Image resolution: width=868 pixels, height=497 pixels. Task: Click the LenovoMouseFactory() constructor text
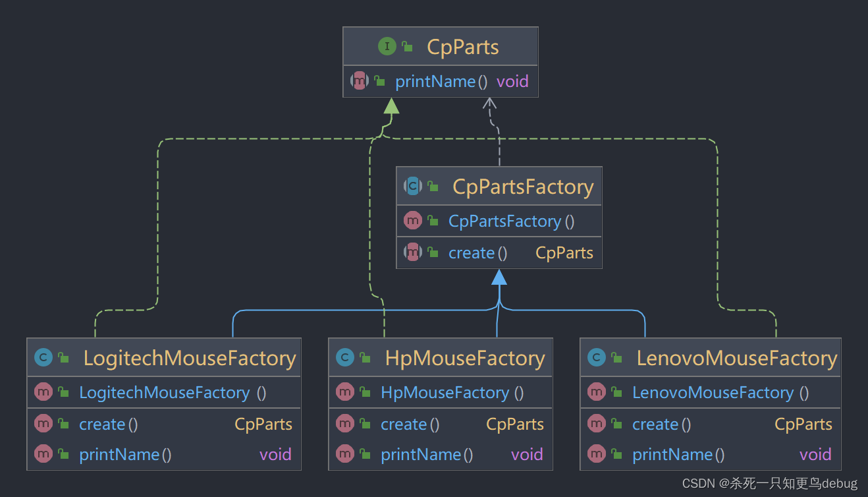721,393
